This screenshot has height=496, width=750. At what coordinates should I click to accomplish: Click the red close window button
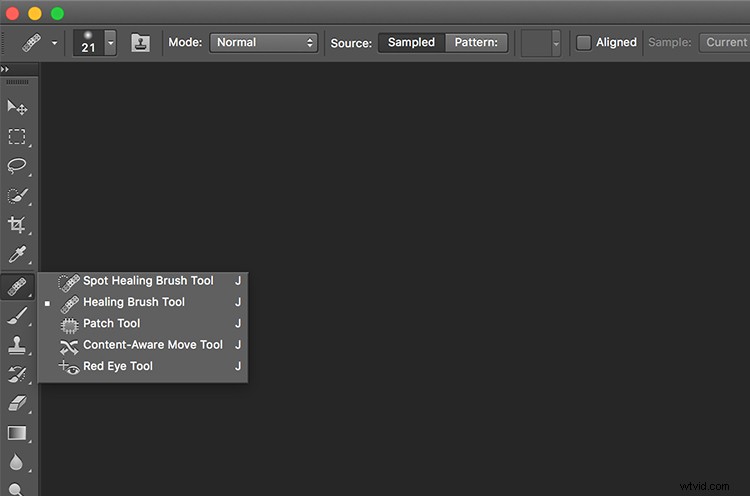point(12,13)
